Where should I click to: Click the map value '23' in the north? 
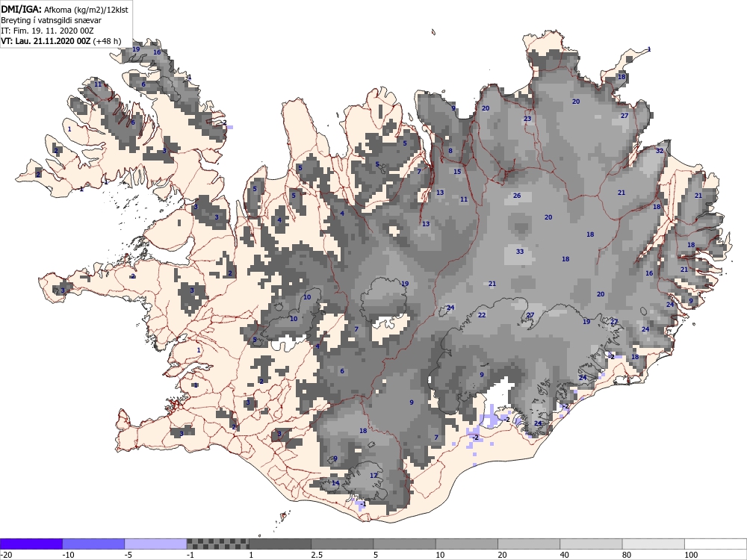(x=527, y=119)
